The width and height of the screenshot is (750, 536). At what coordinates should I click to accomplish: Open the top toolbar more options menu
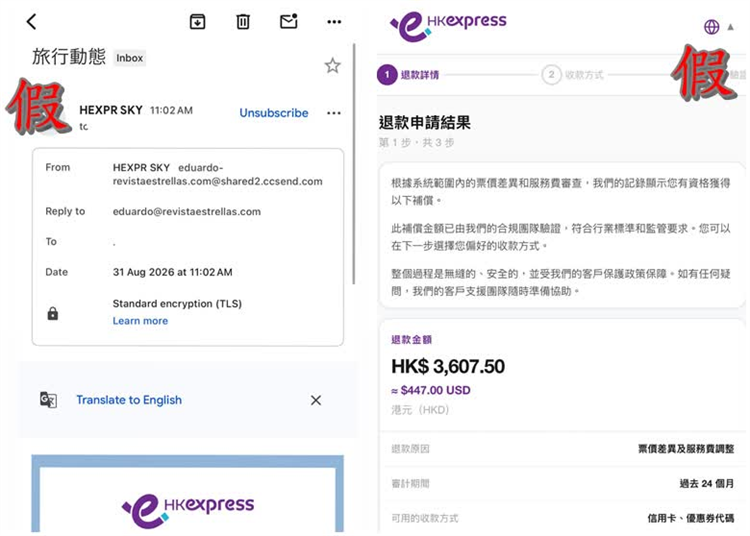click(334, 22)
